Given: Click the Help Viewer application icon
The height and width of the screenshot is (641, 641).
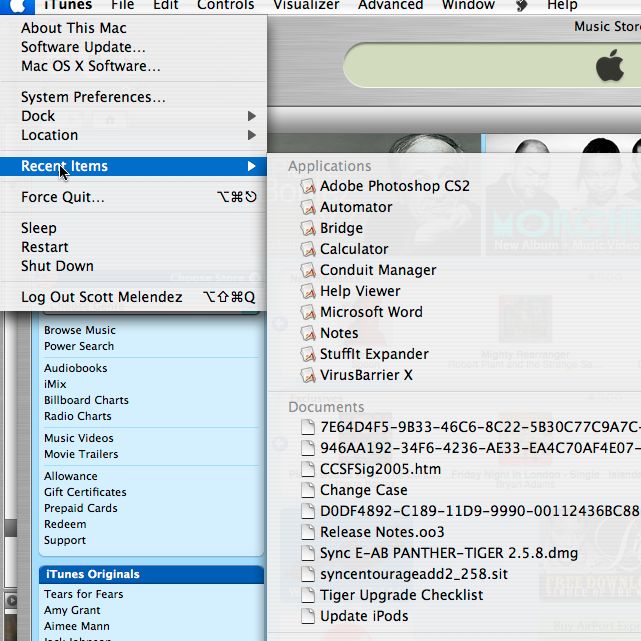Looking at the screenshot, I should coord(308,291).
